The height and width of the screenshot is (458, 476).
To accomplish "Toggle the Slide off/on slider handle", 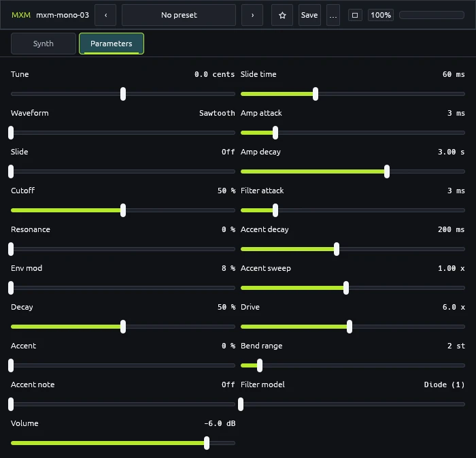I will pos(11,171).
